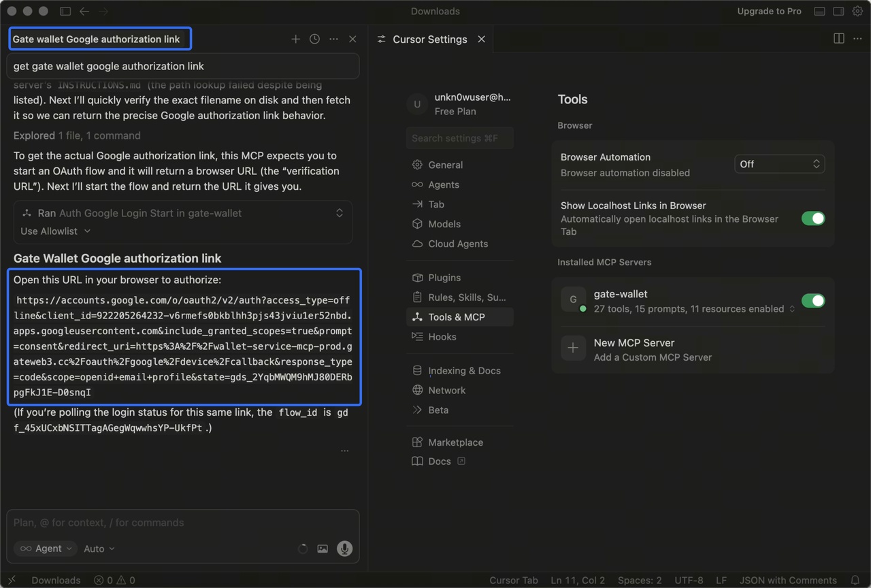871x588 pixels.
Task: Expand the Use Allowlist dropdown
Action: [x=55, y=231]
